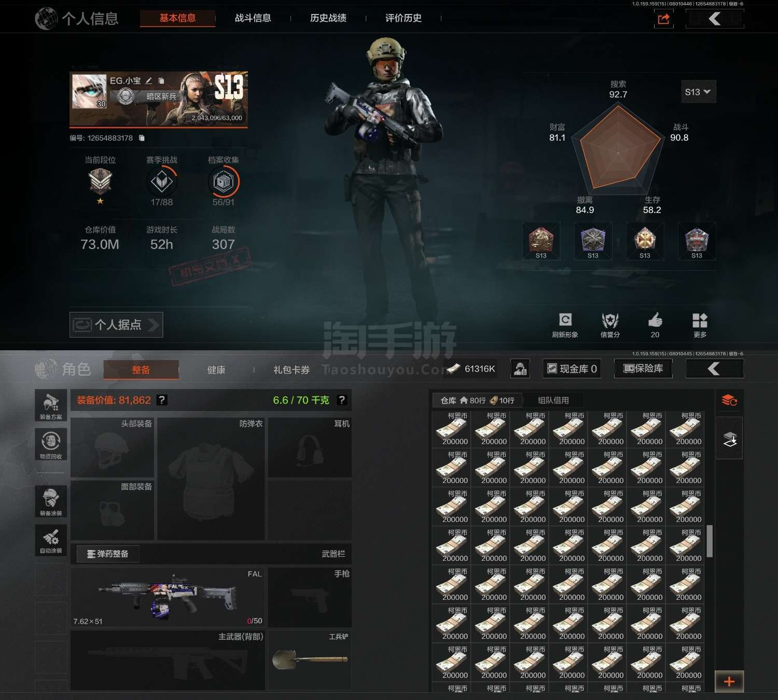Select the third S13 medal badge

click(x=645, y=241)
